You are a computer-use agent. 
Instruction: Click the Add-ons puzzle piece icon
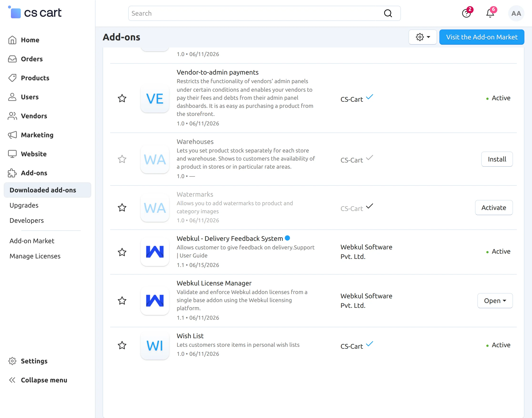tap(12, 173)
